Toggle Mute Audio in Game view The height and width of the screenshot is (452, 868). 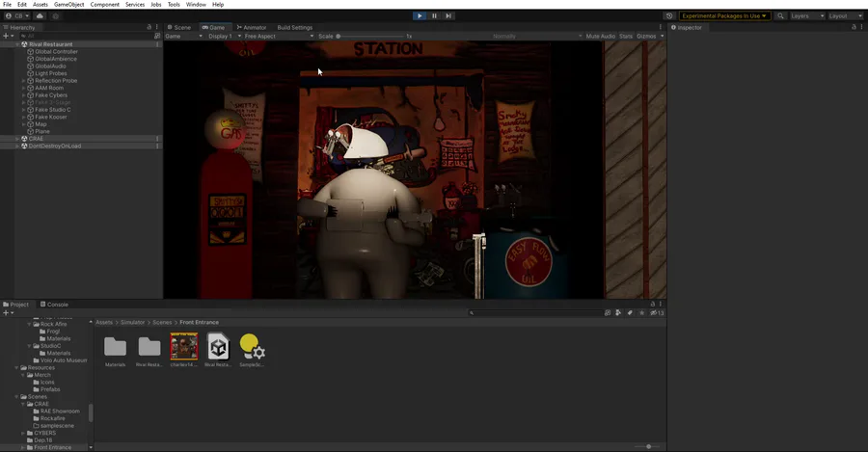point(601,36)
